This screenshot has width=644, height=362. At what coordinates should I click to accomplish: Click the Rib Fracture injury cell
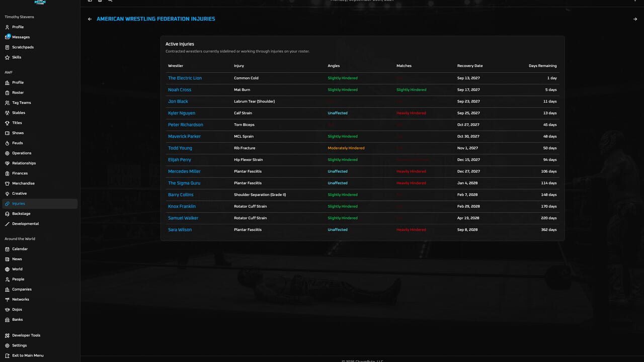[245, 148]
